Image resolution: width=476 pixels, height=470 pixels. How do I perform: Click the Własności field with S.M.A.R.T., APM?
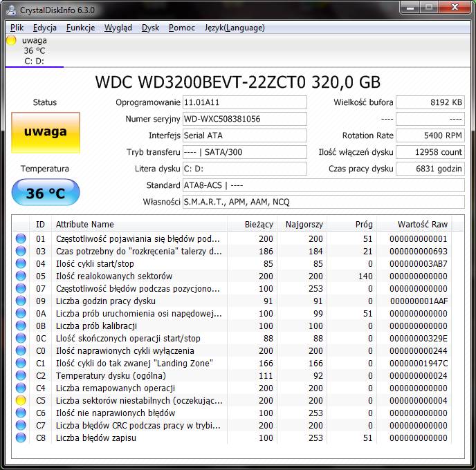click(324, 202)
